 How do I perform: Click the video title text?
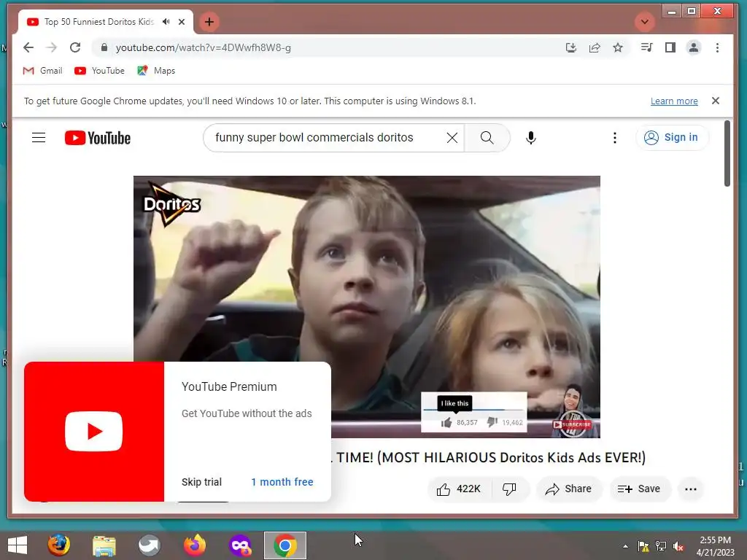(x=488, y=458)
